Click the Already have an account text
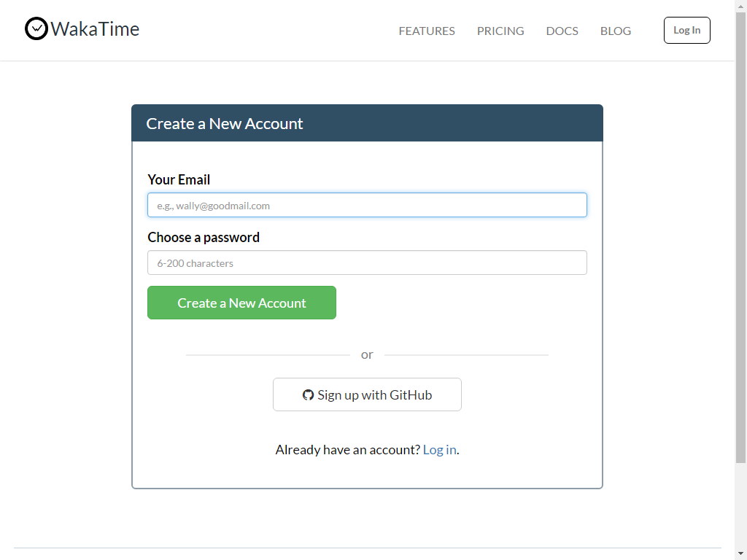The height and width of the screenshot is (560, 747). click(348, 450)
